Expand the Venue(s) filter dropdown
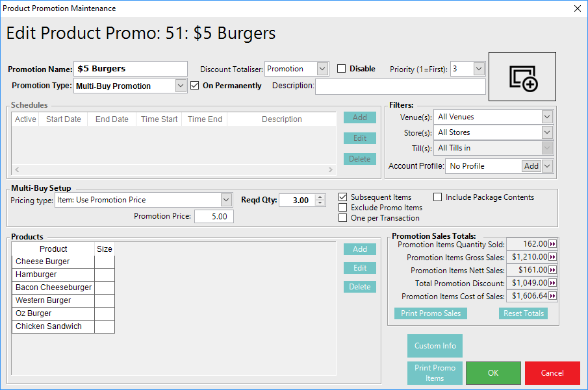Viewport: 588px width, 390px height. click(547, 117)
